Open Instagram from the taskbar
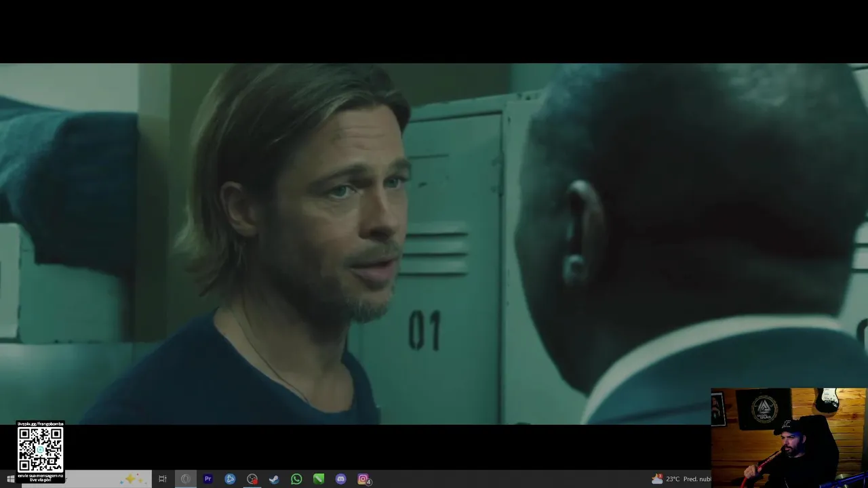The image size is (868, 488). [x=363, y=479]
